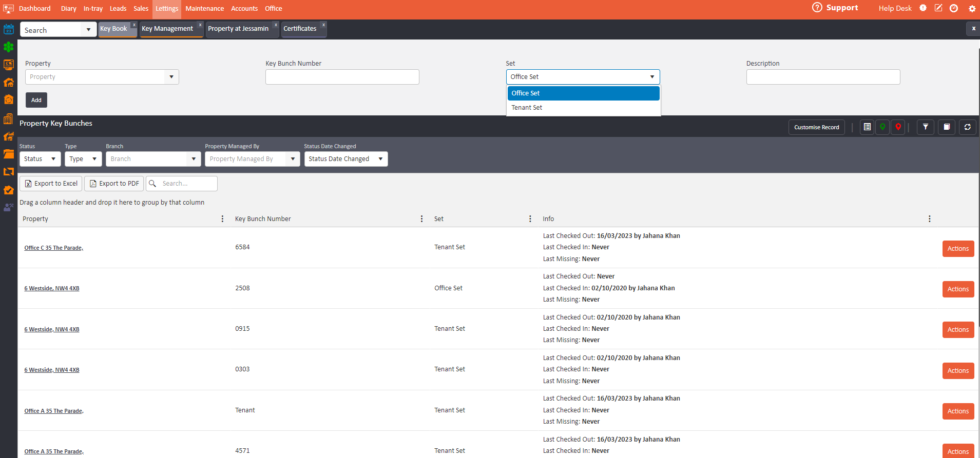The width and height of the screenshot is (980, 458).
Task: Open the Dashboard menu
Action: 35,8
